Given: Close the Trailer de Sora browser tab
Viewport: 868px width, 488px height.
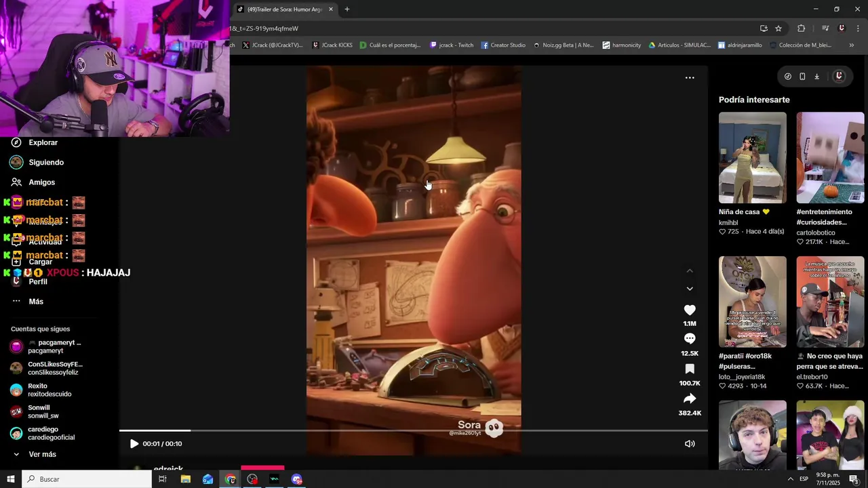Looking at the screenshot, I should click(x=331, y=9).
